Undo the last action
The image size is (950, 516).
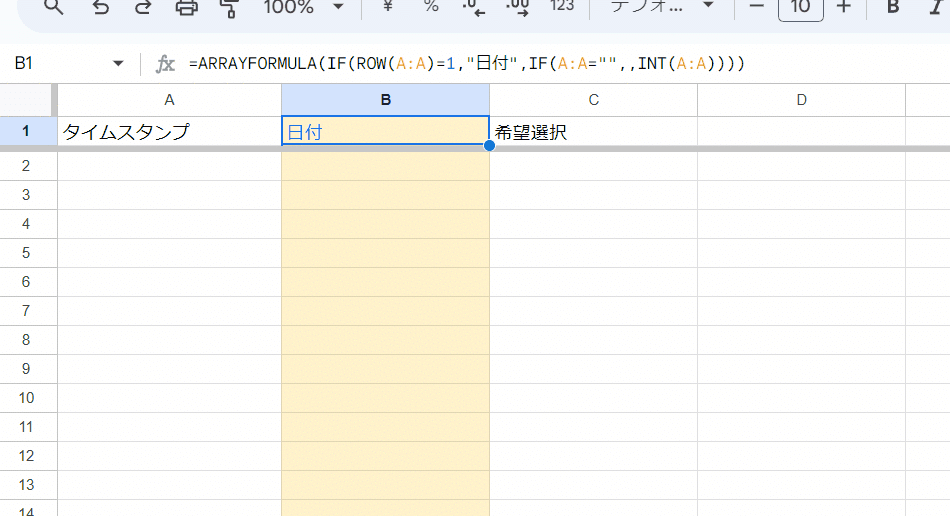coord(101,7)
